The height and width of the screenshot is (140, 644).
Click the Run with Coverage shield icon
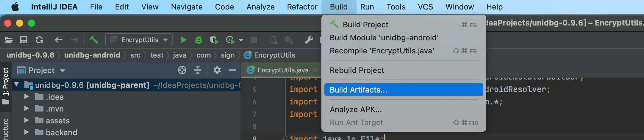(214, 40)
